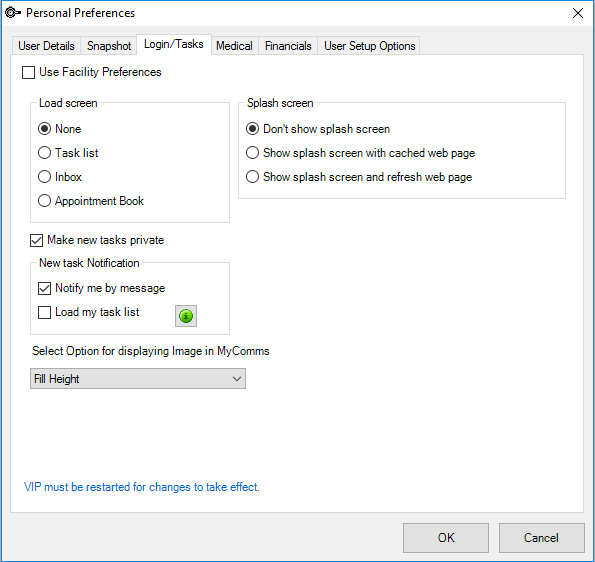
Task: Close the Personal Preferences dialog
Action: coord(578,13)
